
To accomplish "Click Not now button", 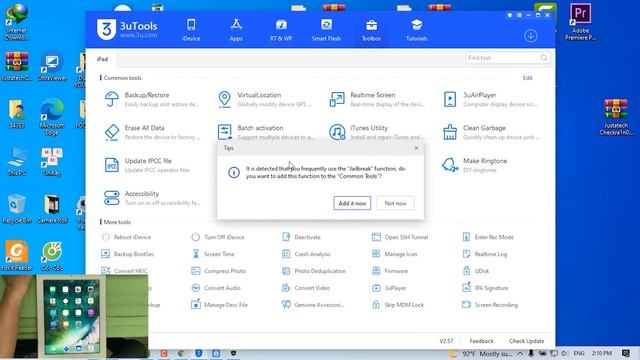I will click(x=395, y=203).
